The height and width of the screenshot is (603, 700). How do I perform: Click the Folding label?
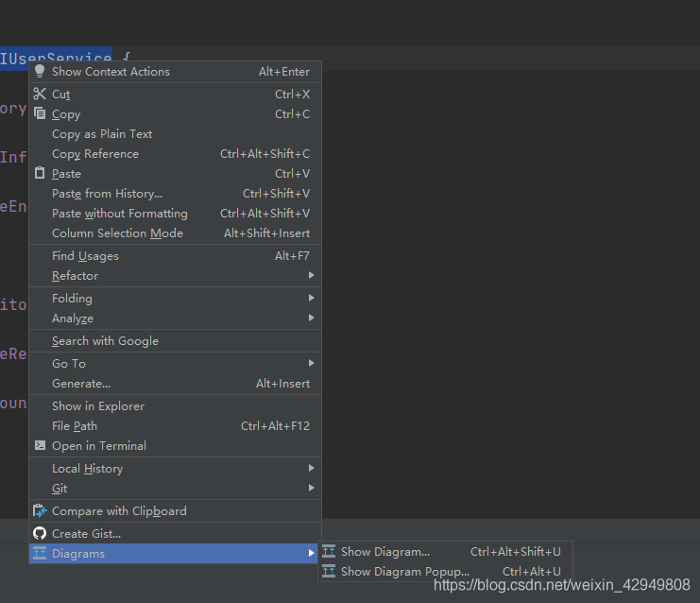pyautogui.click(x=72, y=299)
